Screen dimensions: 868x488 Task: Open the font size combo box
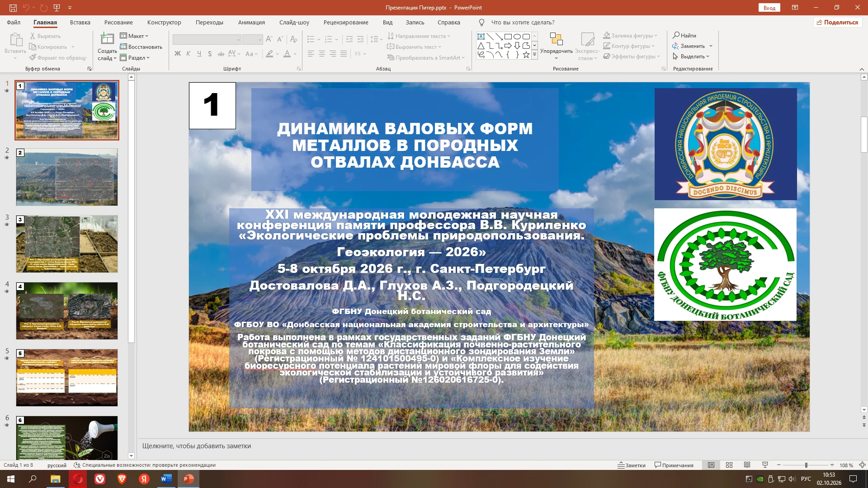pos(252,40)
